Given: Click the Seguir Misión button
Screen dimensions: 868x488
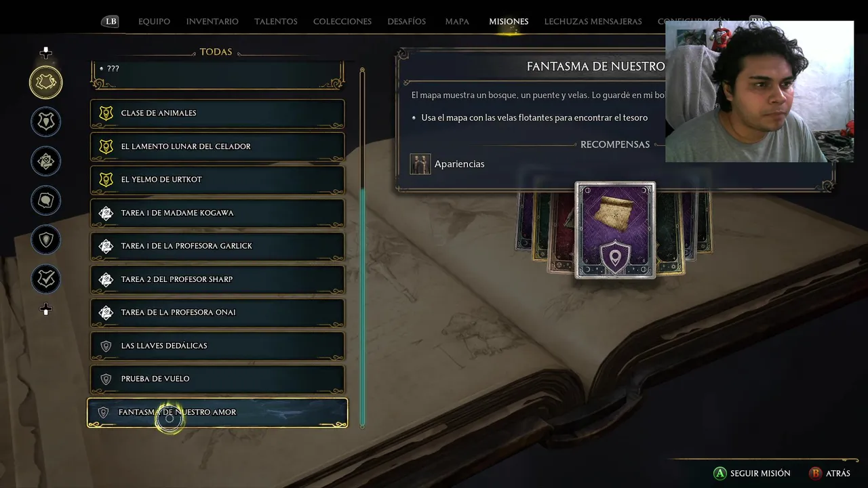Looking at the screenshot, I should 751,473.
